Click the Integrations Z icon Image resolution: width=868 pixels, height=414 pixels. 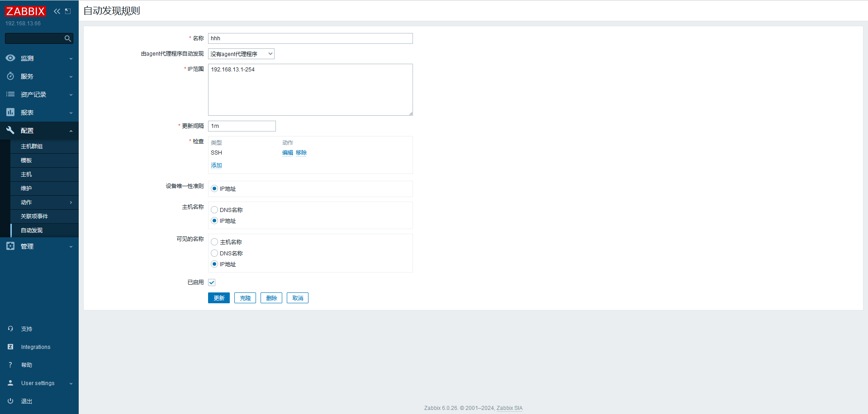click(10, 347)
